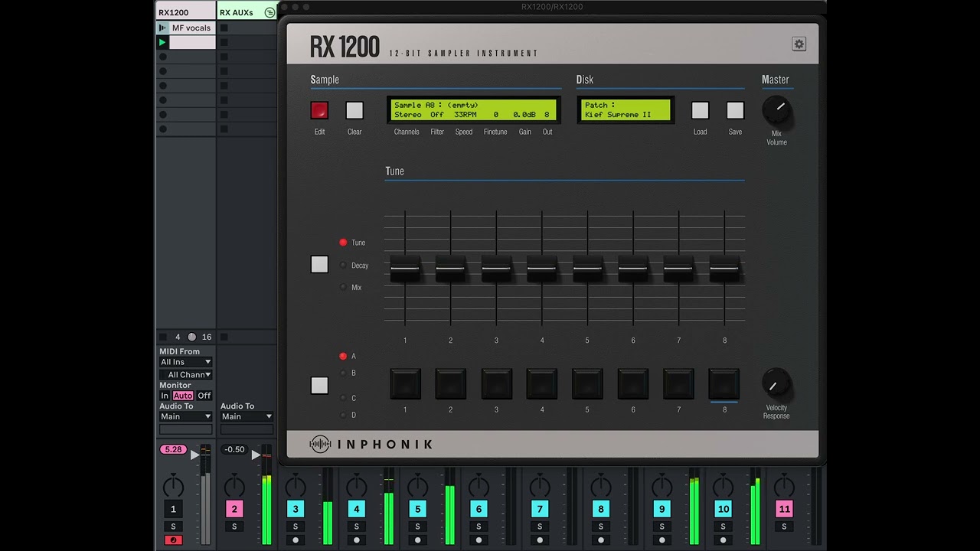Arm track 5 for recording
Screen dimensions: 980x551
[x=417, y=540]
